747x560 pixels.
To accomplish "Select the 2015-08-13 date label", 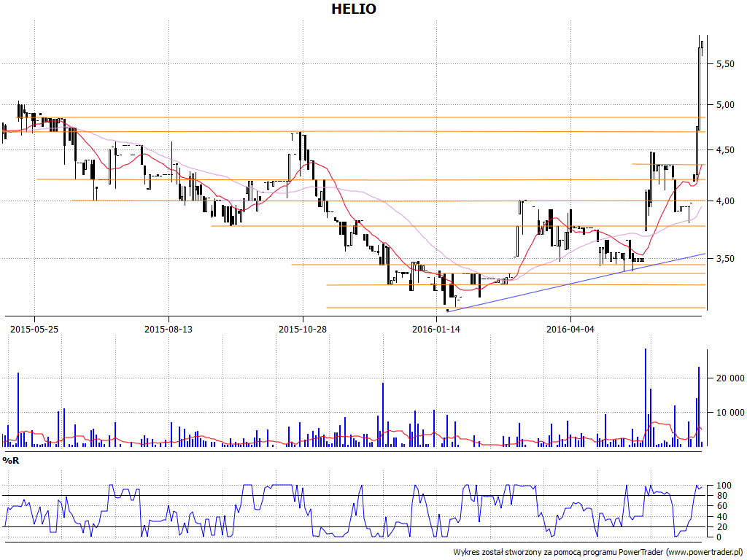I will click(169, 329).
